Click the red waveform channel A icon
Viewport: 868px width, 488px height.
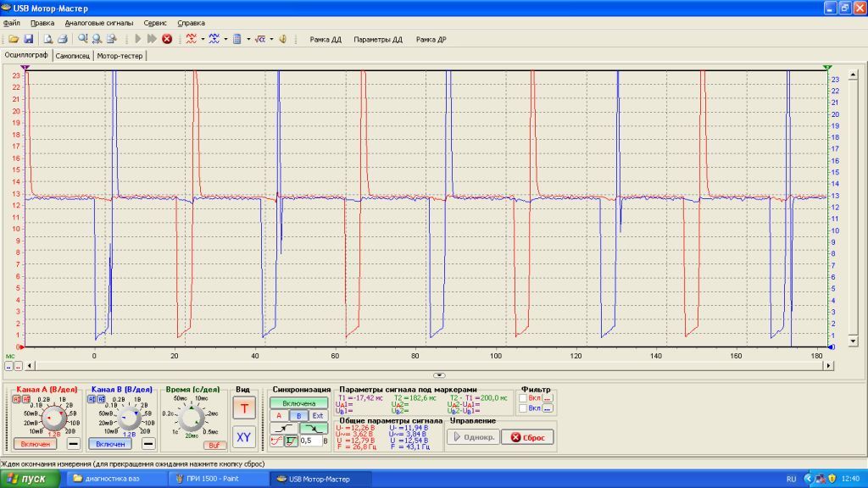click(x=191, y=39)
